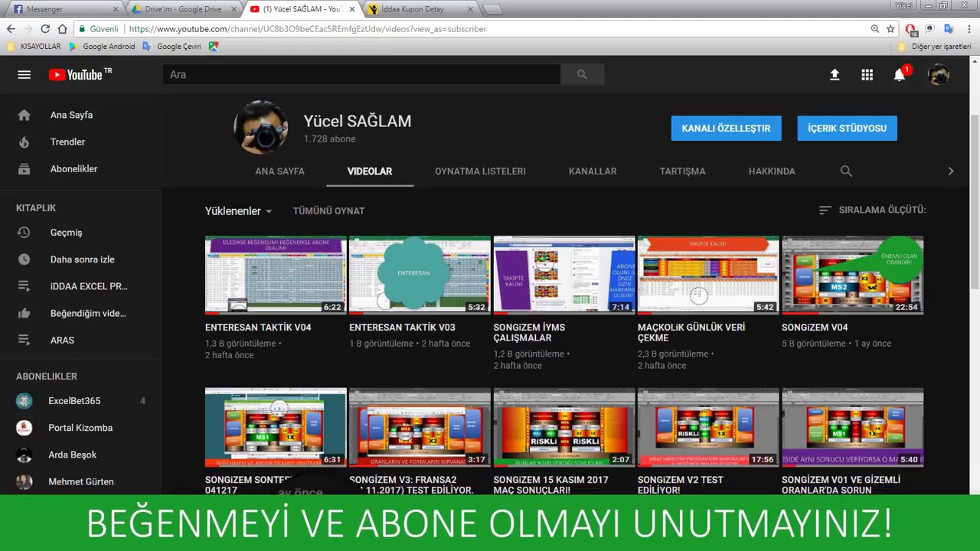Expand more channel tabs with right chevron

[x=951, y=171]
